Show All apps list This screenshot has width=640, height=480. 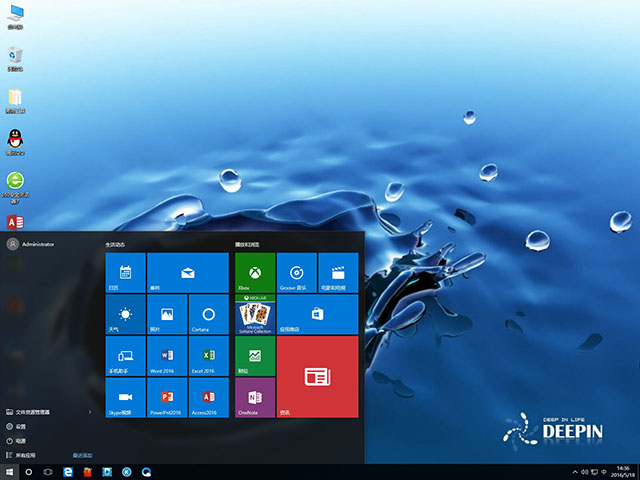[x=22, y=454]
